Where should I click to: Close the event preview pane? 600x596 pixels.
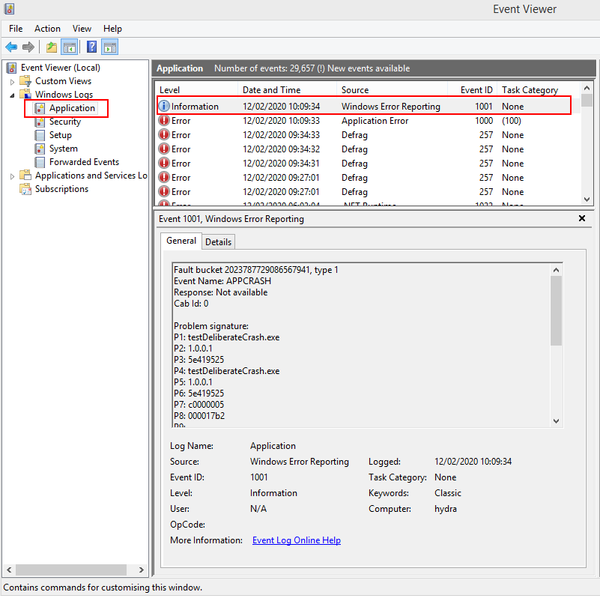pos(582,218)
